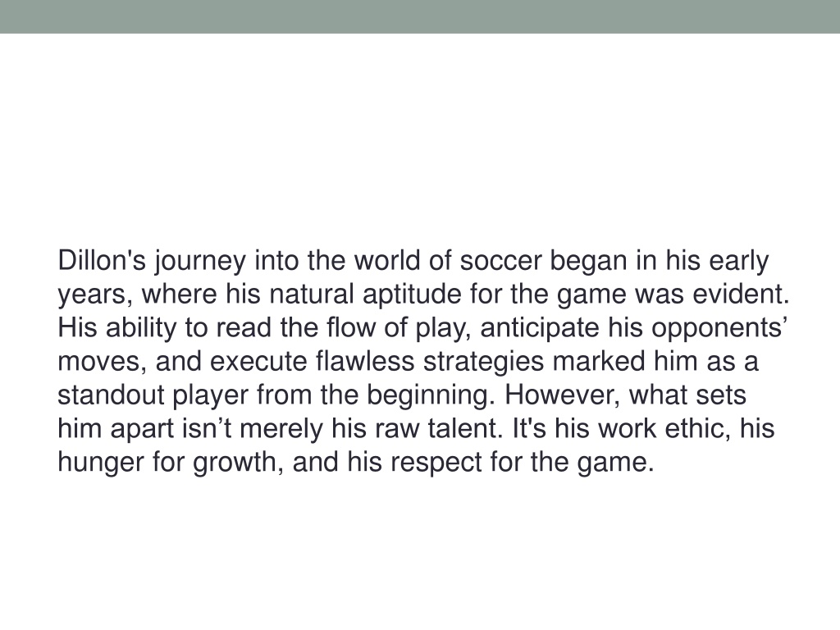Screen dimensions: 840x630
Task: Select the word "aptitude" in the paragraph
Action: tap(412, 296)
